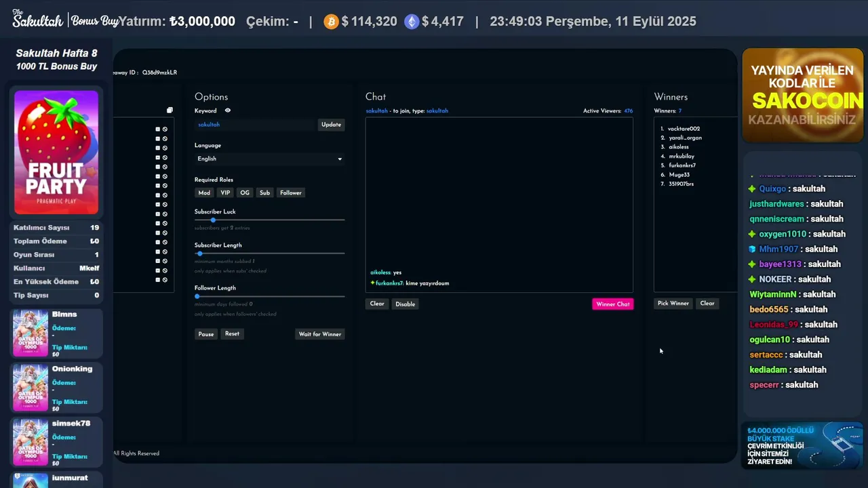Click the green badge beside bayee1313
This screenshot has width=868, height=488.
click(752, 264)
